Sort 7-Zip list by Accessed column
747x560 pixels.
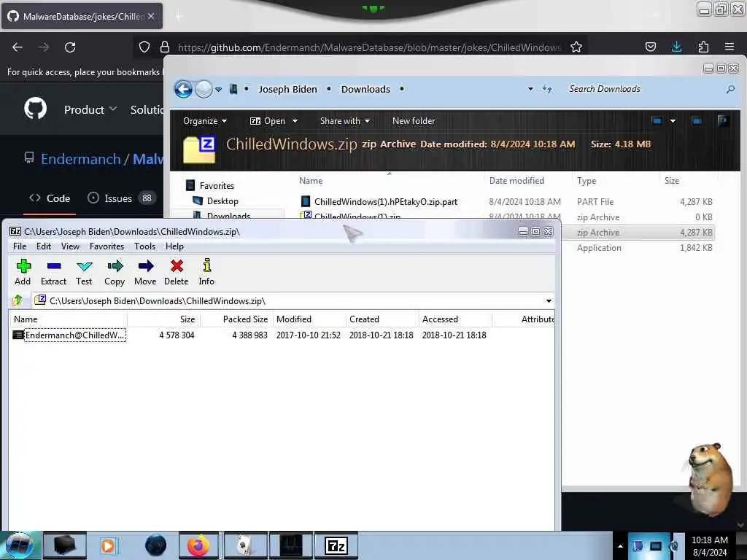click(455, 319)
